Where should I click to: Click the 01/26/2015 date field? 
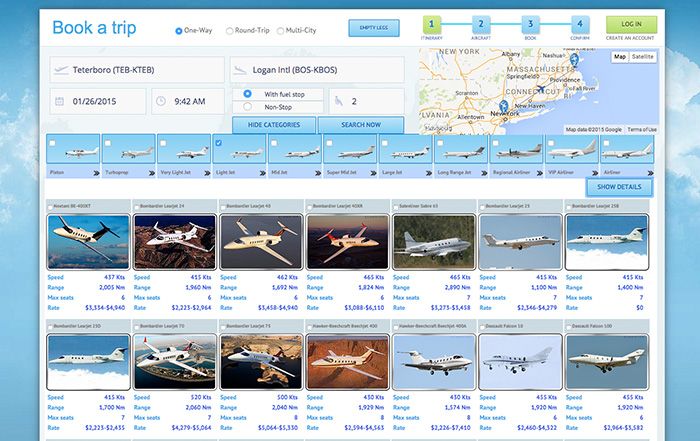[98, 101]
